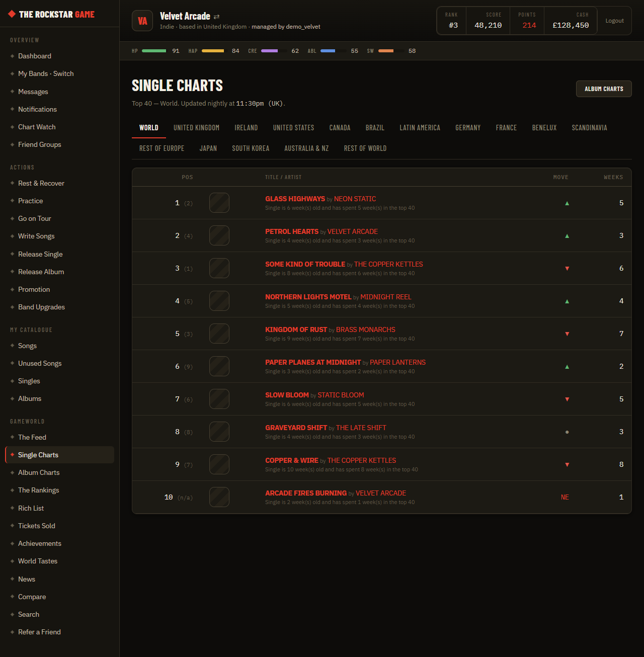Open the Northern Lights Motel single link
This screenshot has width=644, height=657.
(x=308, y=297)
